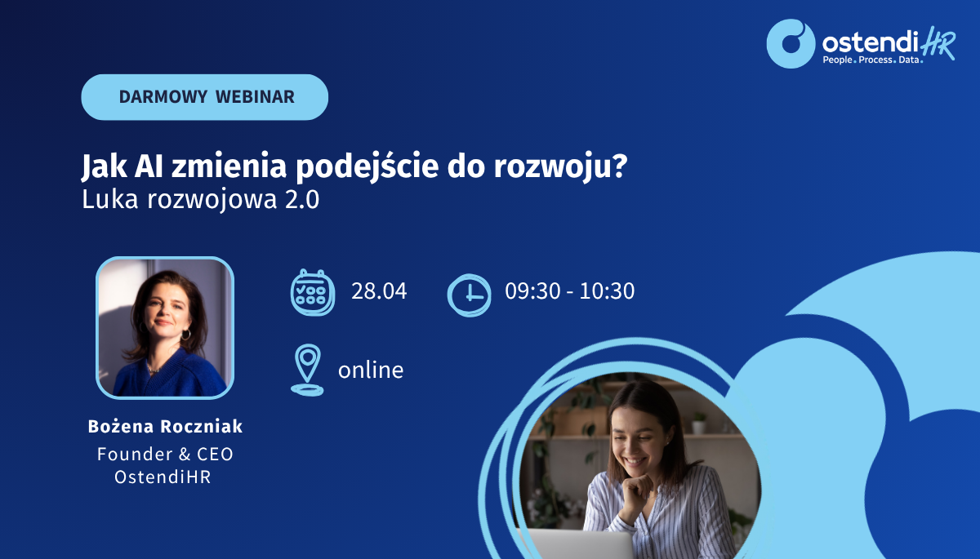Select the heading 'Jak AI zmienia podejście do rozwoju?'
The width and height of the screenshot is (980, 559).
coord(354,167)
